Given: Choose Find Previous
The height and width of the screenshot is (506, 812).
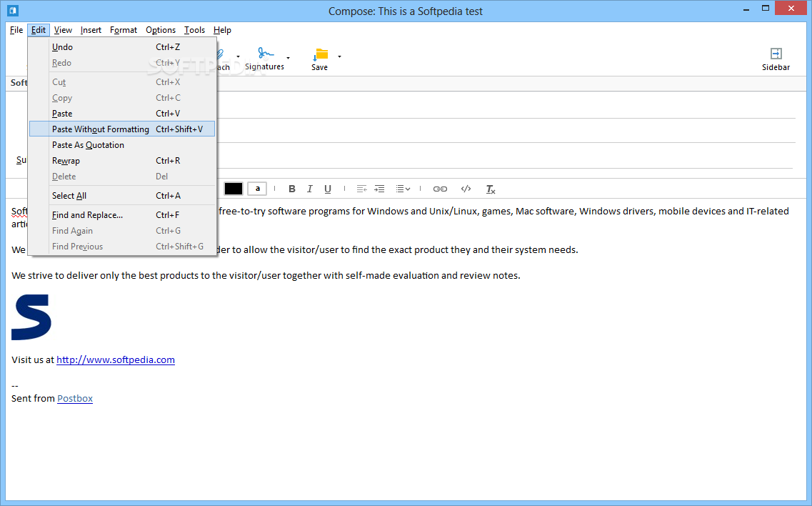Looking at the screenshot, I should [x=122, y=247].
